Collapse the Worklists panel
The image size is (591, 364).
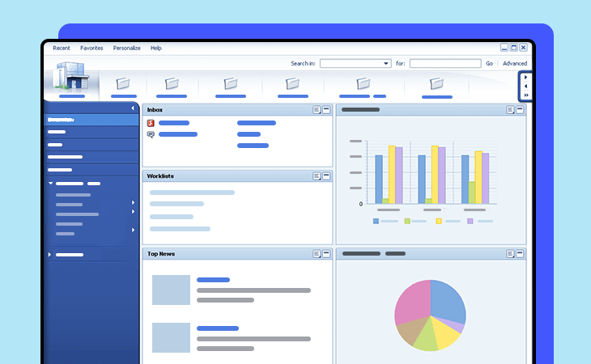(326, 176)
